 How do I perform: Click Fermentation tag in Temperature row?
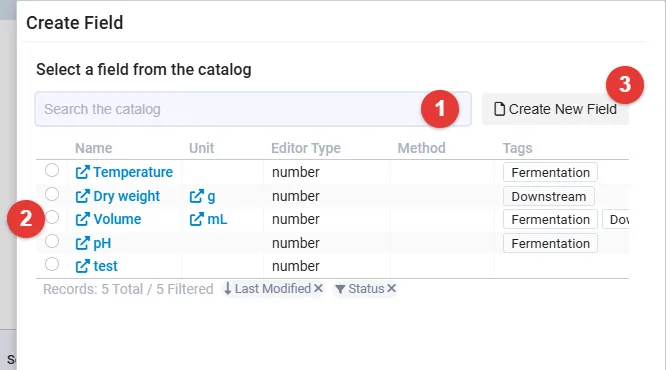pos(550,172)
